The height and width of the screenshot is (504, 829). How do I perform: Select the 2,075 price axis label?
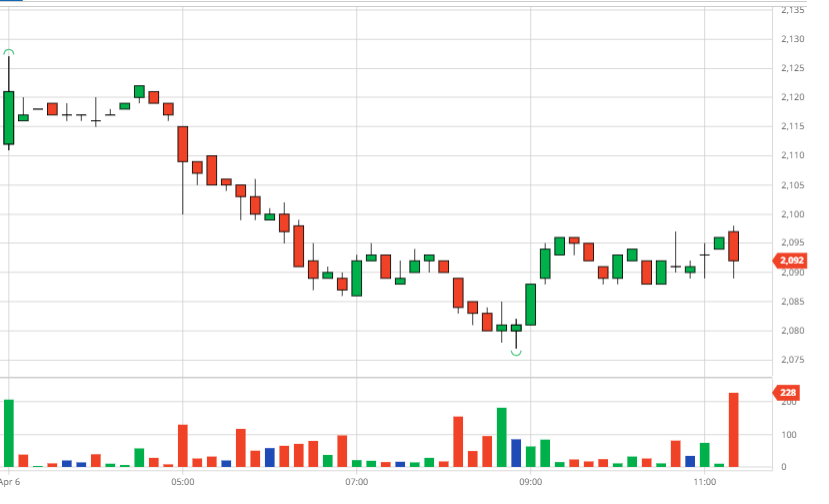[793, 360]
